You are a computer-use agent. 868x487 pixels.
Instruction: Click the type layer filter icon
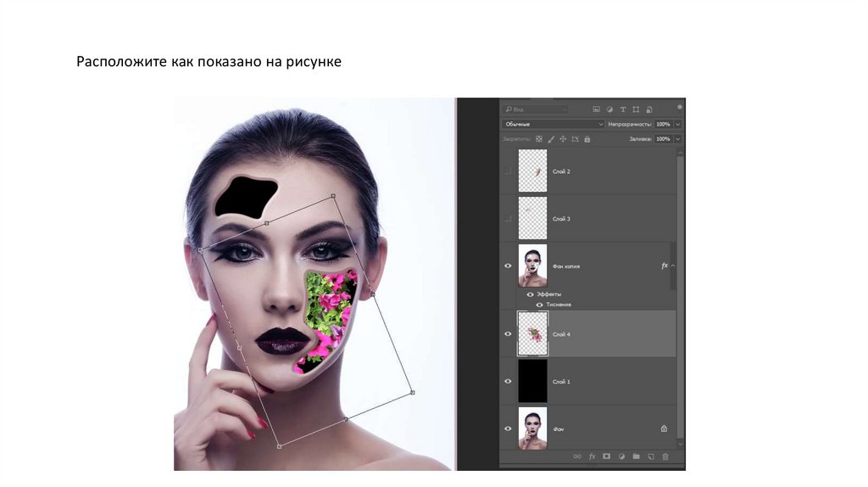623,109
